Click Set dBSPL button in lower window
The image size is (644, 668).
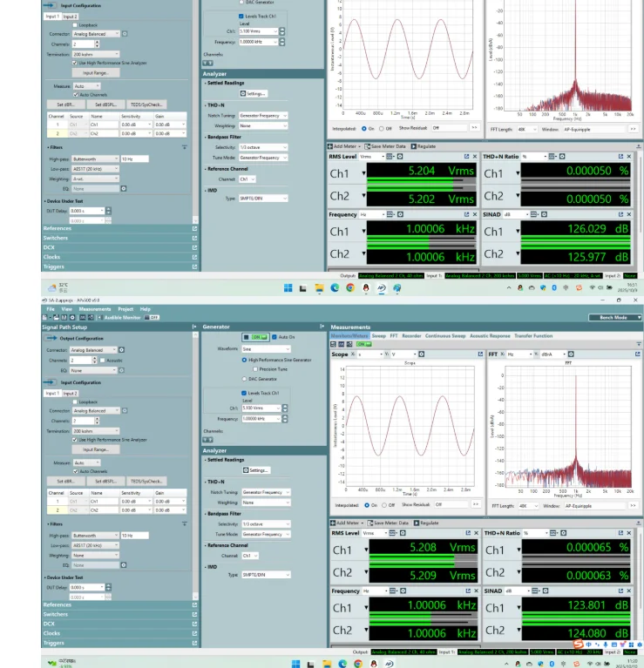105,482
